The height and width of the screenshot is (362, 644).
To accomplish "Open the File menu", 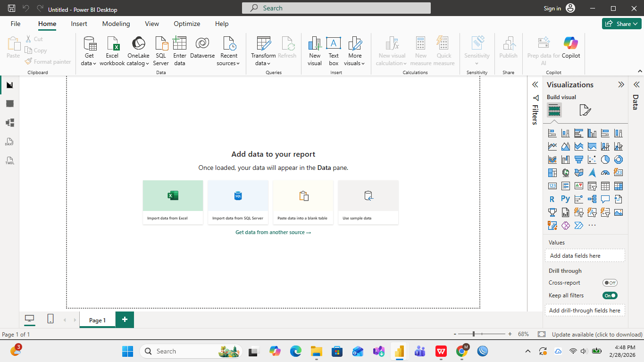I will pyautogui.click(x=16, y=24).
